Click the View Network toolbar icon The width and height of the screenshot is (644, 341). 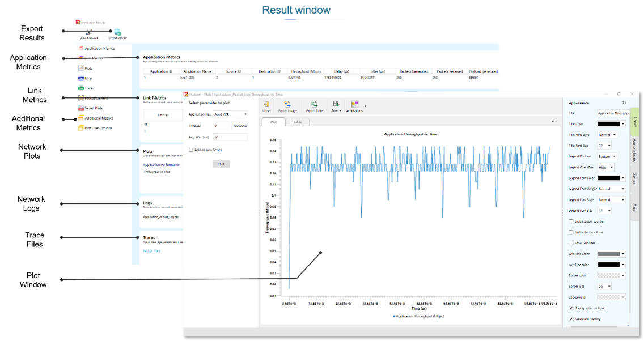[x=89, y=33]
